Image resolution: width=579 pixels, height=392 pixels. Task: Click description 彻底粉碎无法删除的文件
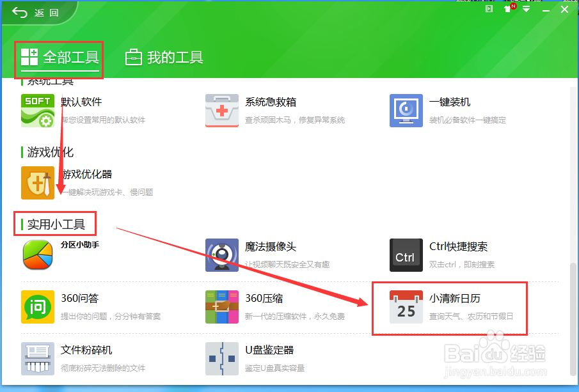(103, 368)
